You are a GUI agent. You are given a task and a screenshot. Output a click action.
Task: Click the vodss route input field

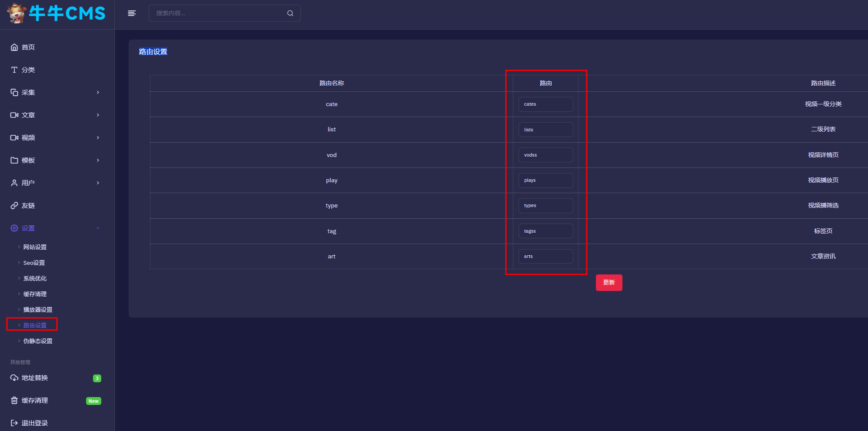(545, 155)
